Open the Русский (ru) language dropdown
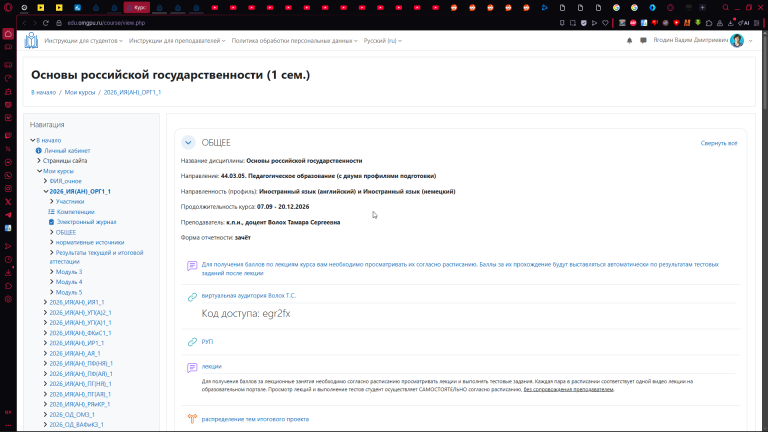 click(x=383, y=41)
